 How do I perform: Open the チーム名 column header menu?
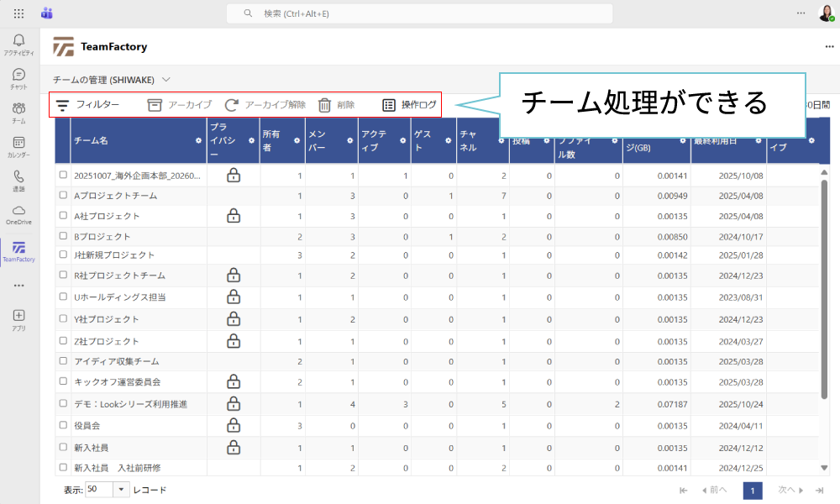198,140
